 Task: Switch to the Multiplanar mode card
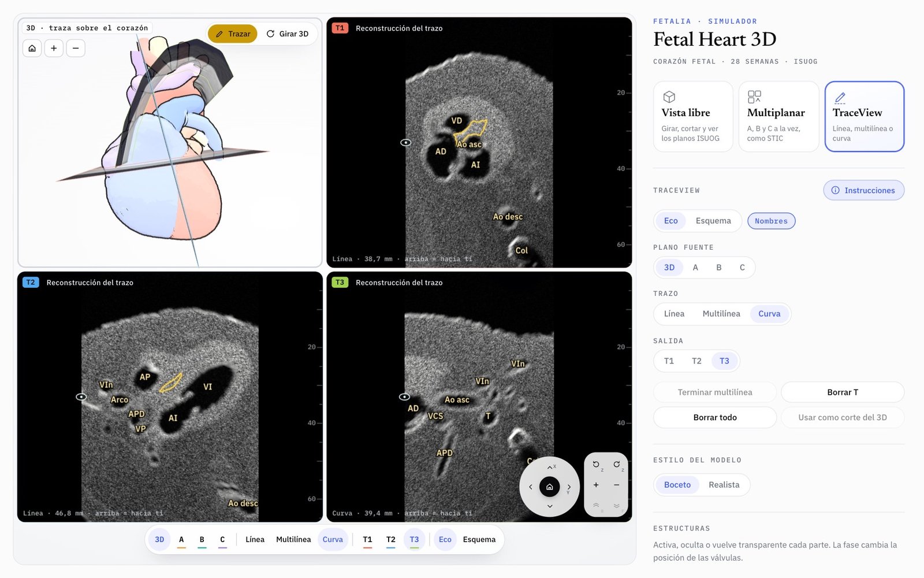tap(778, 116)
